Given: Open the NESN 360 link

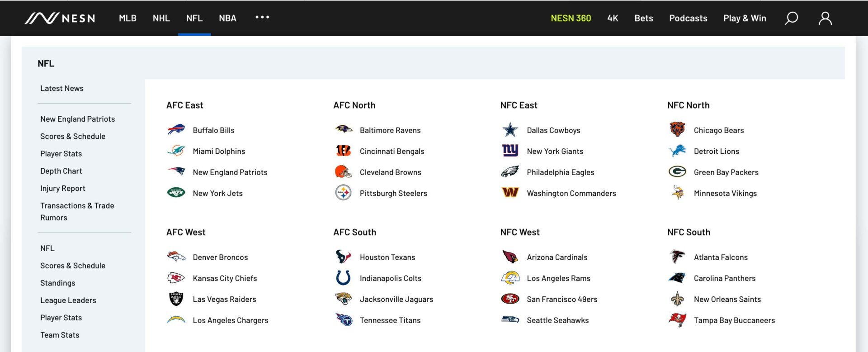Looking at the screenshot, I should point(571,18).
